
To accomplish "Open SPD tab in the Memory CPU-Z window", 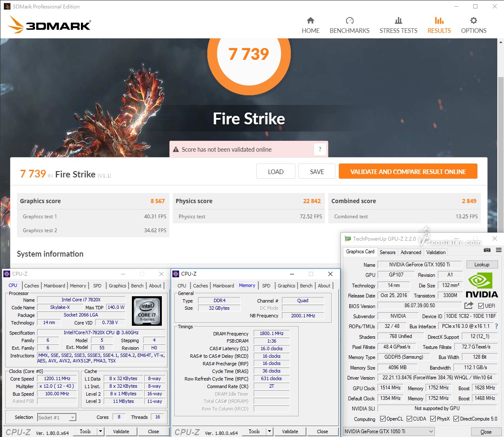I will tap(266, 286).
